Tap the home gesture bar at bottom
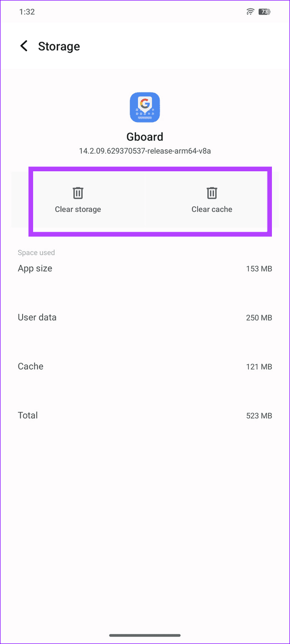Image resolution: width=290 pixels, height=644 pixels. pyautogui.click(x=145, y=634)
